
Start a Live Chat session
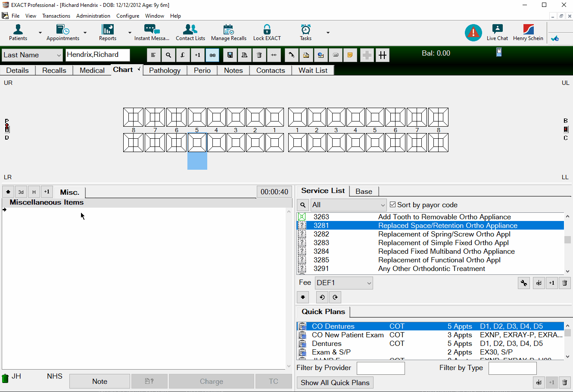(497, 32)
